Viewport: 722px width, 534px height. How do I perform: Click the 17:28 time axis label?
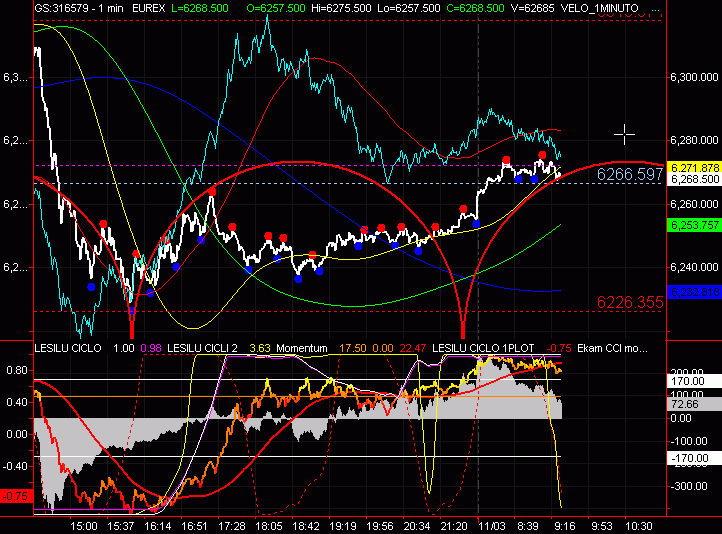click(x=232, y=526)
